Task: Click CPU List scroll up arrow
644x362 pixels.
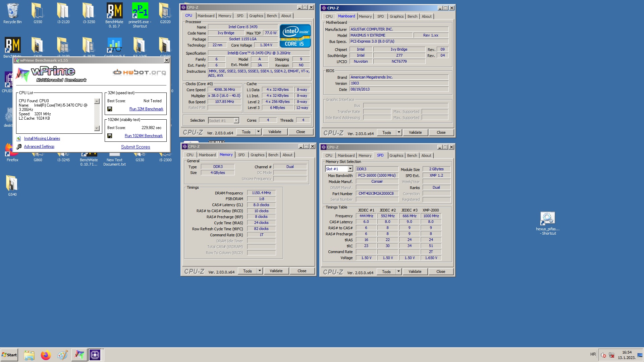Action: pyautogui.click(x=97, y=101)
